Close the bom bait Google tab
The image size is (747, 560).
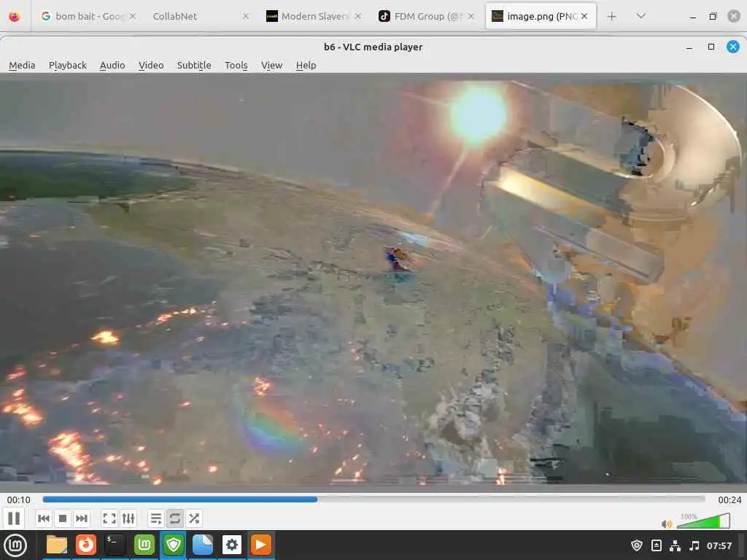(133, 16)
